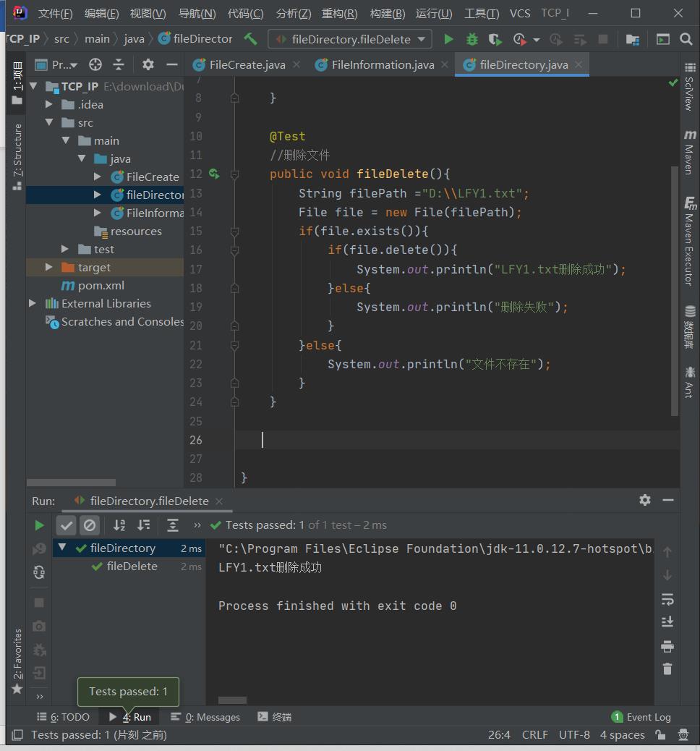Clear Run console with trash icon

[x=667, y=669]
